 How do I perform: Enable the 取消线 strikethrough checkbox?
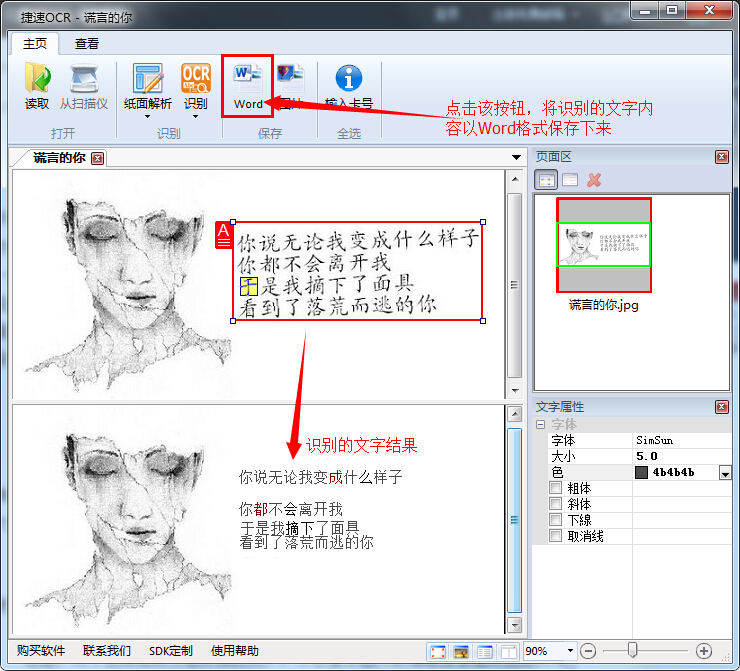click(x=555, y=536)
